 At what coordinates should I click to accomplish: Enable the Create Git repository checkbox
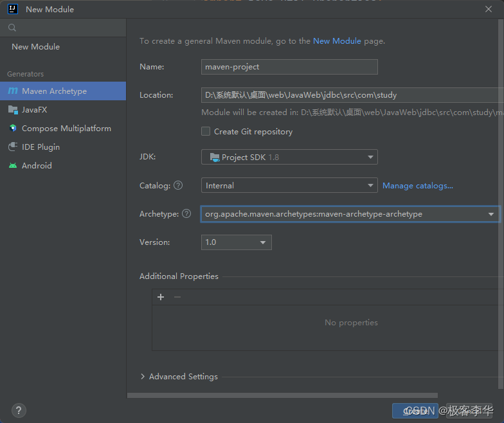[x=206, y=131]
